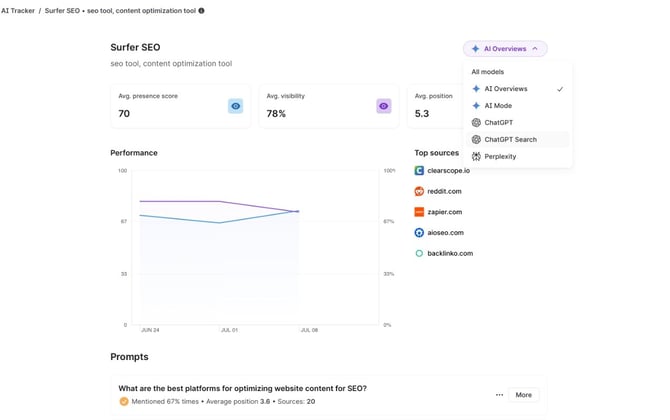
Task: Click the reddit.com source icon
Action: click(420, 191)
